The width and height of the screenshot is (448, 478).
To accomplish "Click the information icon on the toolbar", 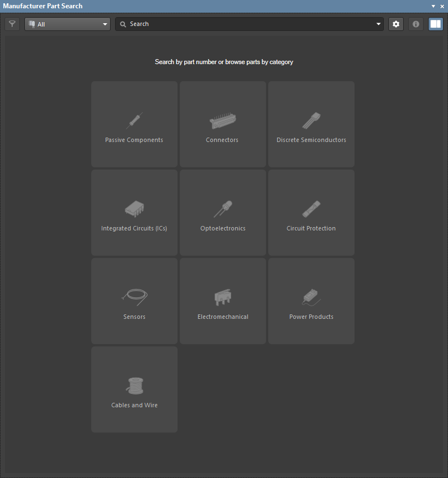I will pos(415,24).
